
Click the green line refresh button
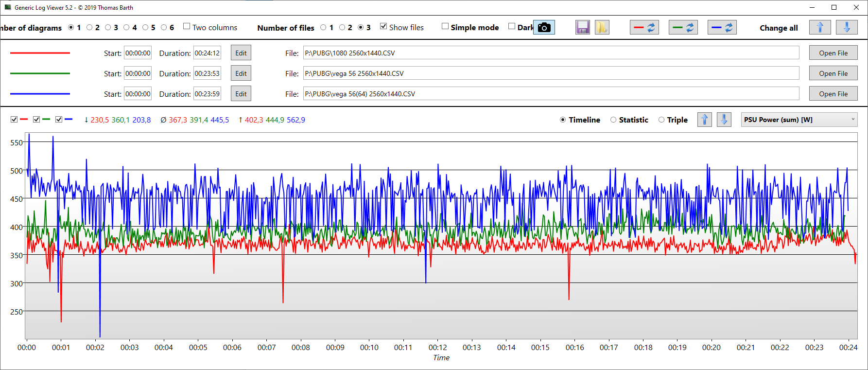[683, 28]
